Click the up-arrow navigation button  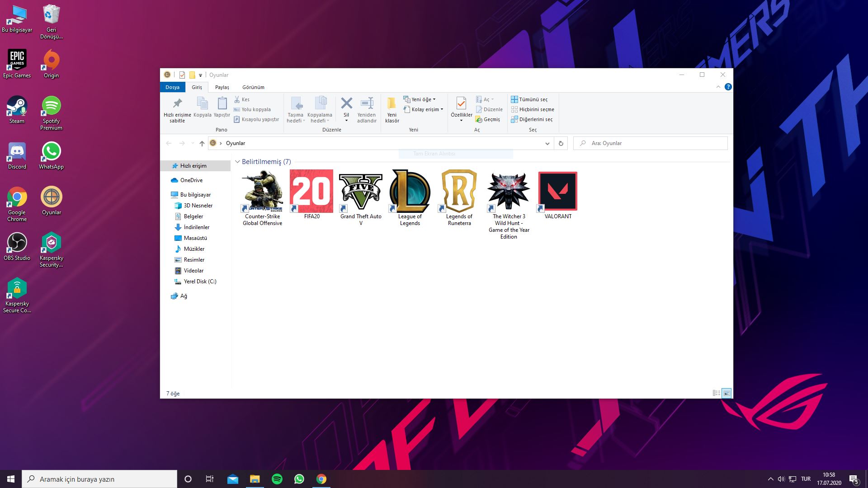pyautogui.click(x=202, y=143)
